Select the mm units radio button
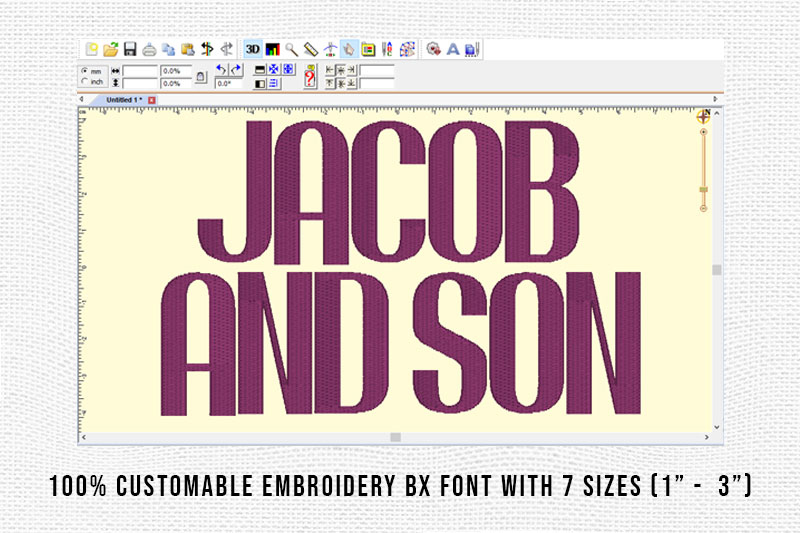This screenshot has height=533, width=800. point(85,71)
